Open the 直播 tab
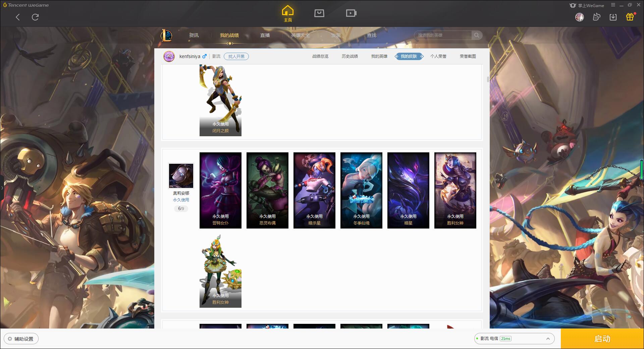644x349 pixels. (265, 35)
